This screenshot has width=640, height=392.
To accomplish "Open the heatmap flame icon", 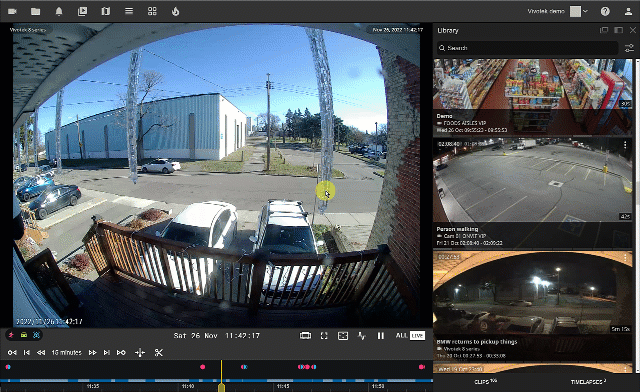I will [176, 11].
